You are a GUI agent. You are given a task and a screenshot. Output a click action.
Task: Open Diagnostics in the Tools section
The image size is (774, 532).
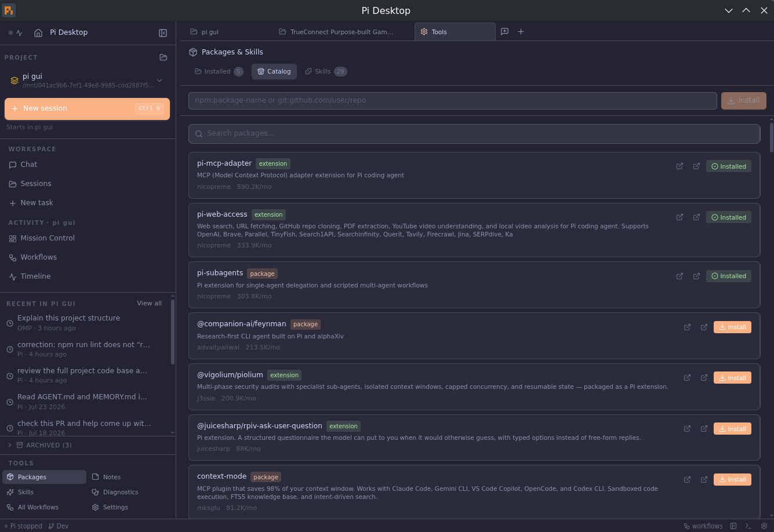click(115, 492)
